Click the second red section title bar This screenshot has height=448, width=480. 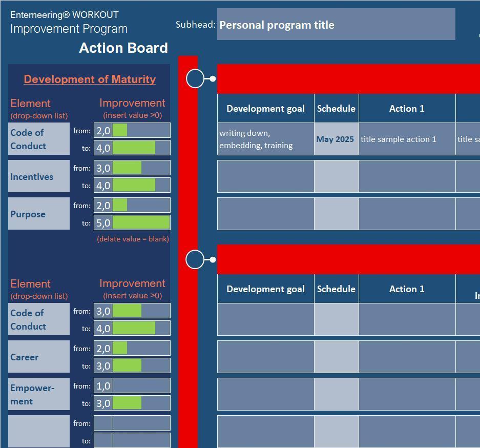349,259
